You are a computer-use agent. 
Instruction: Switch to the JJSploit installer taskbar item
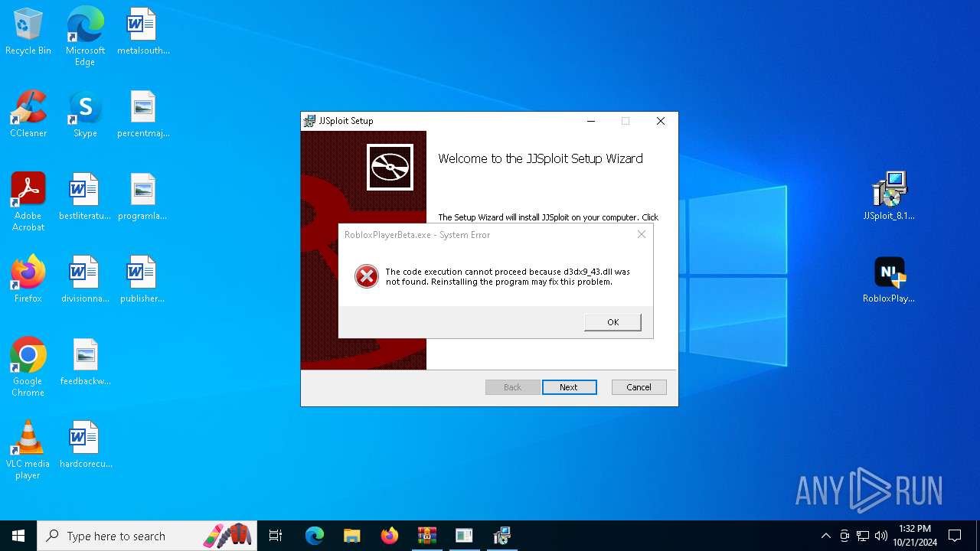click(x=501, y=536)
